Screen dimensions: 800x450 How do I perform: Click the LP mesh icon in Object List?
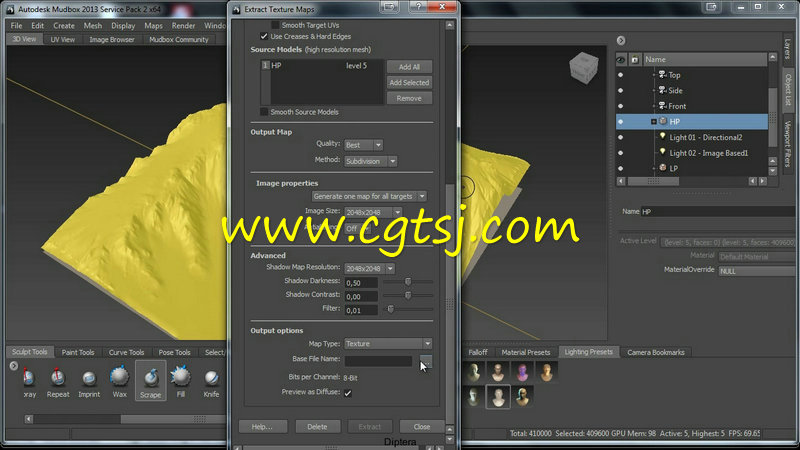[x=663, y=168]
